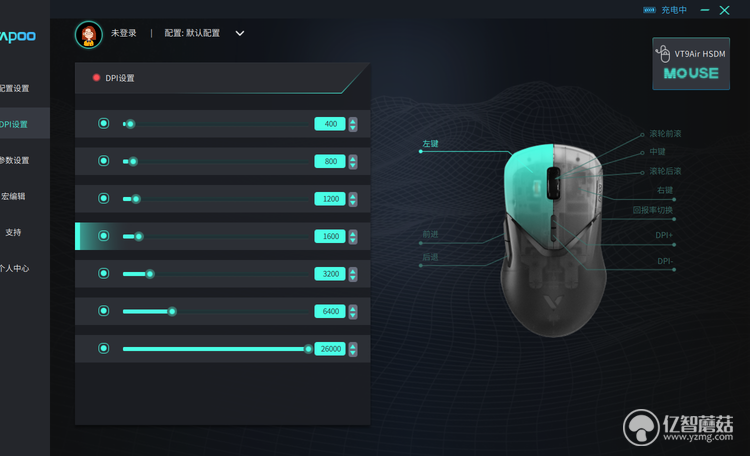Viewport: 750px width, 456px height.
Task: Open the 参数设置 sidebar menu item
Action: (14, 160)
